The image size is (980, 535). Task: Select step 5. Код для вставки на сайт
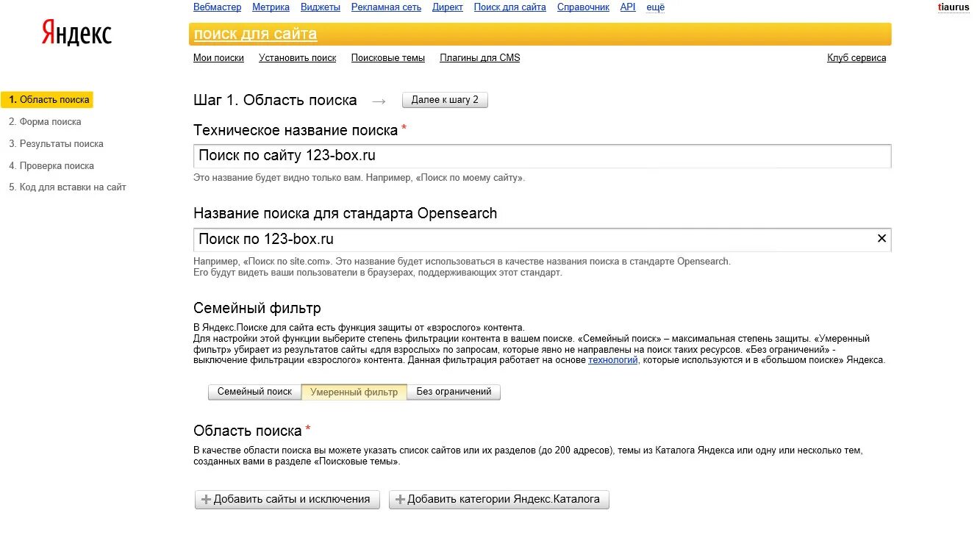coord(68,187)
